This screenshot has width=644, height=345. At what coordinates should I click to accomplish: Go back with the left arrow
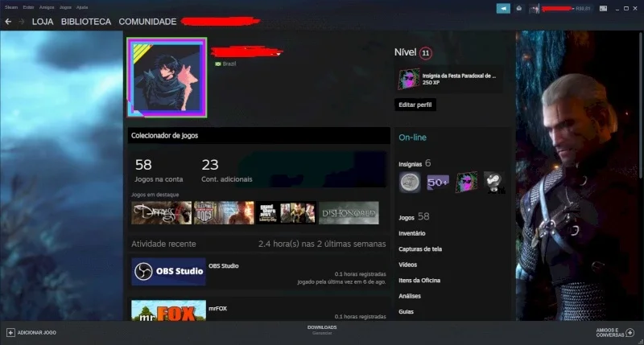click(8, 22)
